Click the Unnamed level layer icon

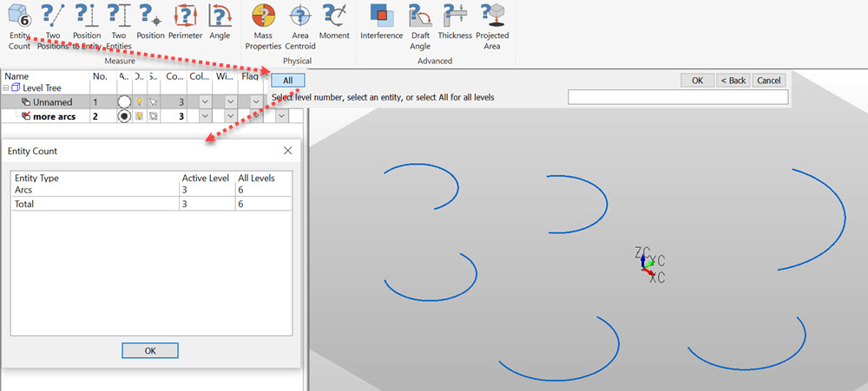coord(25,102)
